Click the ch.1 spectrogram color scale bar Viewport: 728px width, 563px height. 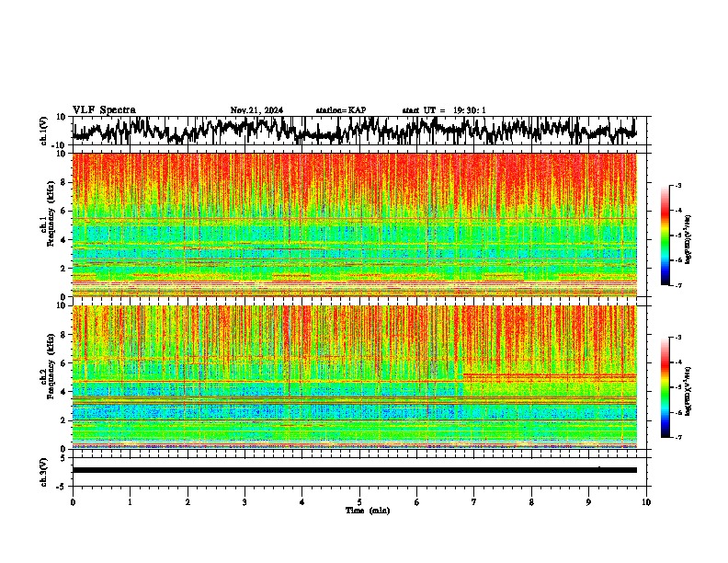tap(665, 236)
